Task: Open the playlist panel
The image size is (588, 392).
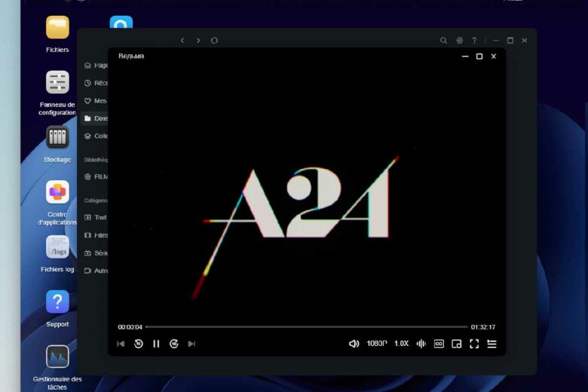Action: pyautogui.click(x=492, y=344)
